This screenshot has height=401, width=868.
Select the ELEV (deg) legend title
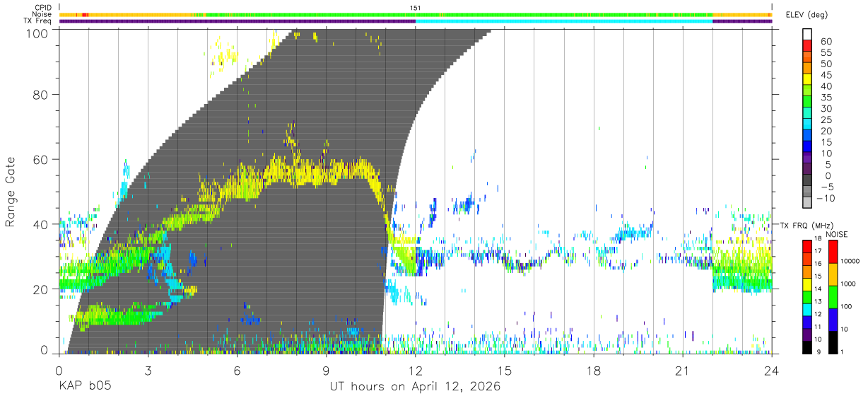807,15
